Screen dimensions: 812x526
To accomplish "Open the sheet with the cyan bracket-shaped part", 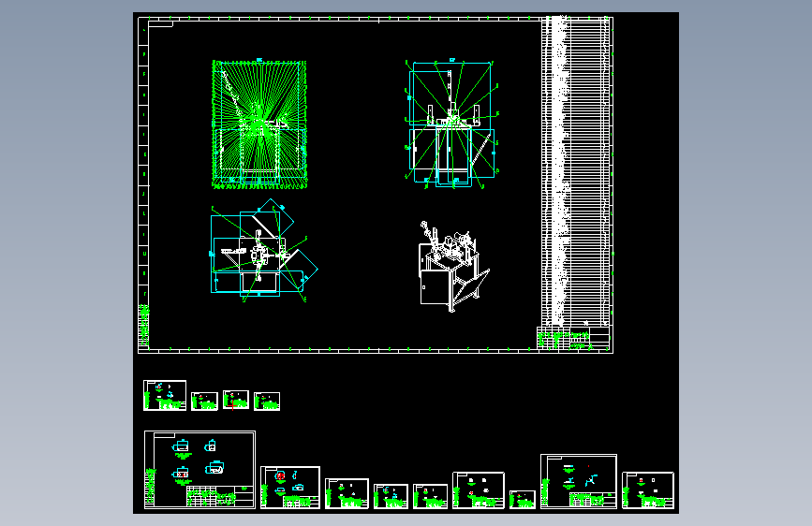I will [579, 481].
